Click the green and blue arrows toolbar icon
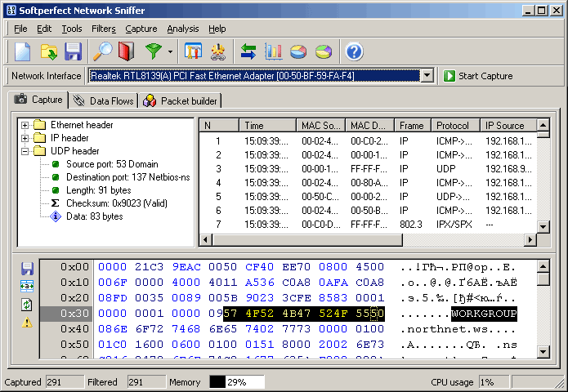Viewport: 568px width, 392px height. (248, 52)
